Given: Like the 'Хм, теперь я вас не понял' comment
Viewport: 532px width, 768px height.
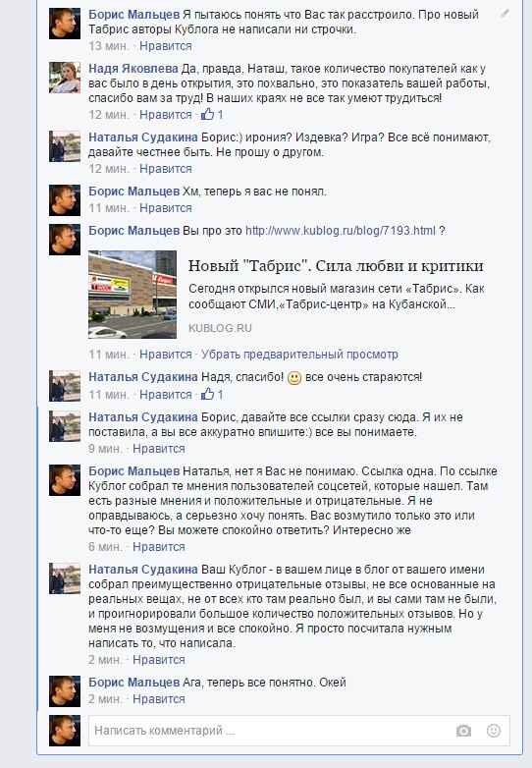Looking at the screenshot, I should [166, 208].
